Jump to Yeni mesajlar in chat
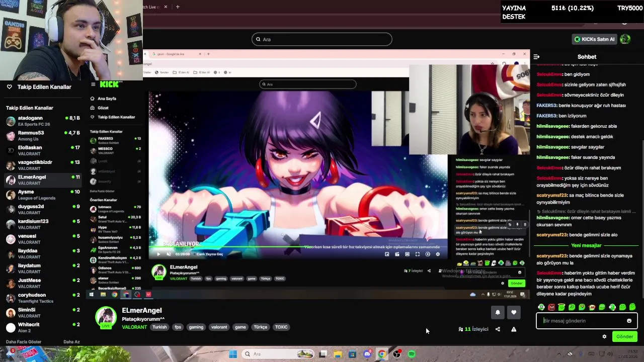644x362 pixels. pyautogui.click(x=586, y=245)
